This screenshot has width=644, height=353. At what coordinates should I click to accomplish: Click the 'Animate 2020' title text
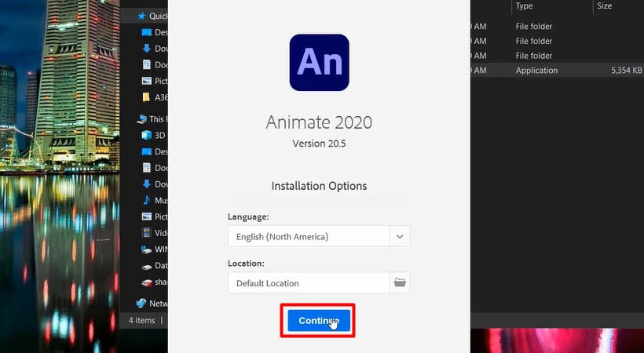point(319,122)
